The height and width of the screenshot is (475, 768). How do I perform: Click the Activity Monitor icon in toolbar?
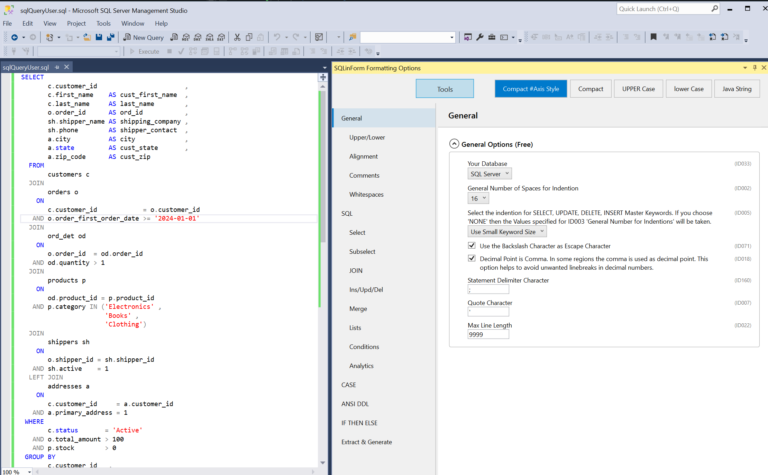pos(319,37)
